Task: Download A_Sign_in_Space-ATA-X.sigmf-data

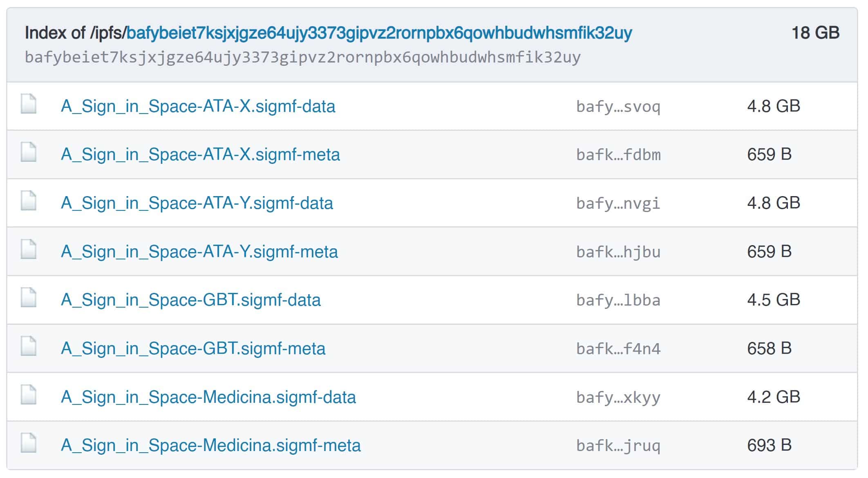Action: (x=198, y=106)
